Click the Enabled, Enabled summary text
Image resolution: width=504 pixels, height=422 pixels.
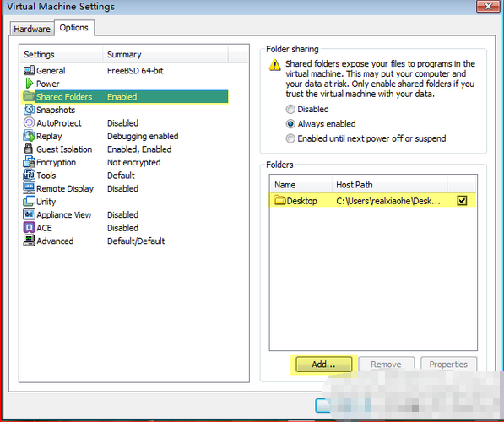tap(139, 149)
